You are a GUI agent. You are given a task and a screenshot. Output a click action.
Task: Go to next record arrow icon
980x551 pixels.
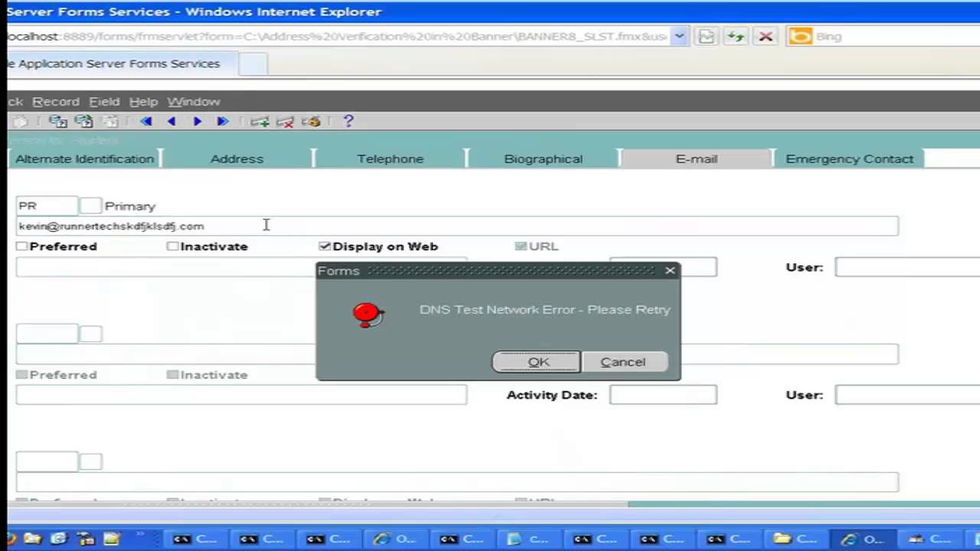tap(197, 121)
